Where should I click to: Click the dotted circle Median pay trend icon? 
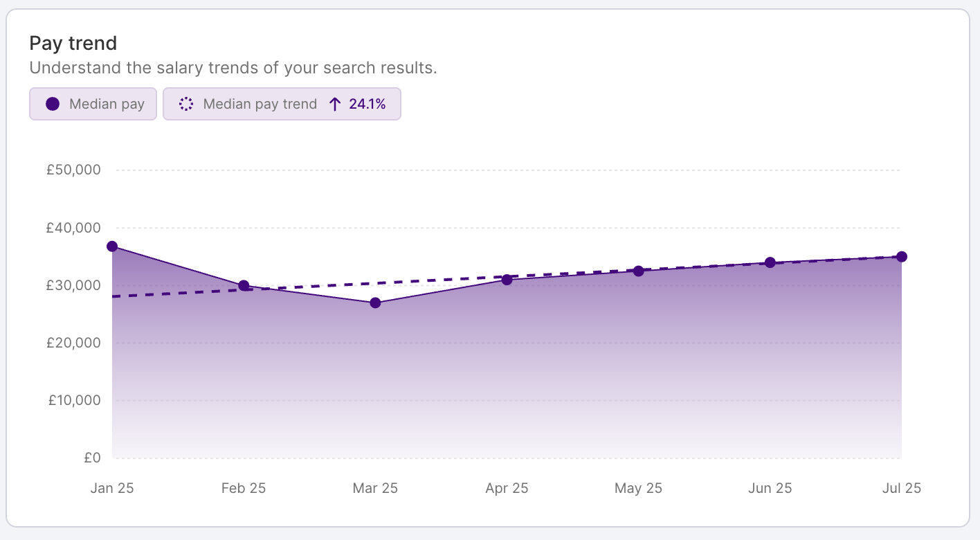coord(186,104)
